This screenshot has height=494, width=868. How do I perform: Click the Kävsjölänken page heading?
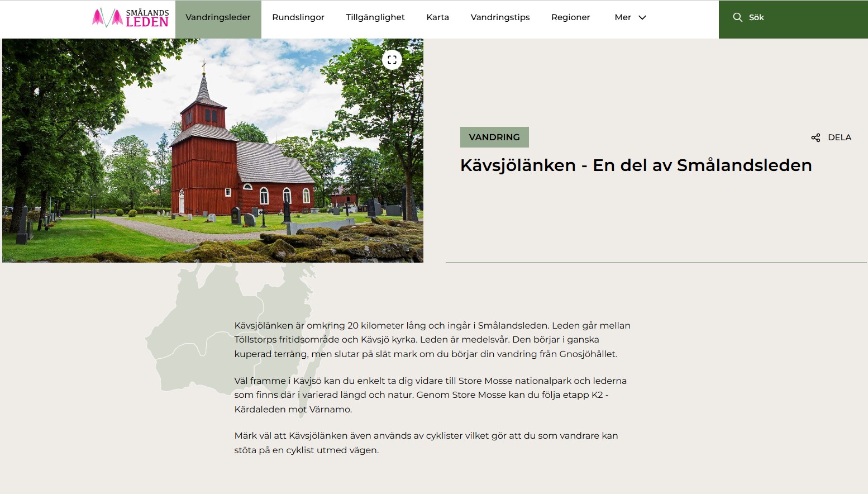tap(636, 165)
